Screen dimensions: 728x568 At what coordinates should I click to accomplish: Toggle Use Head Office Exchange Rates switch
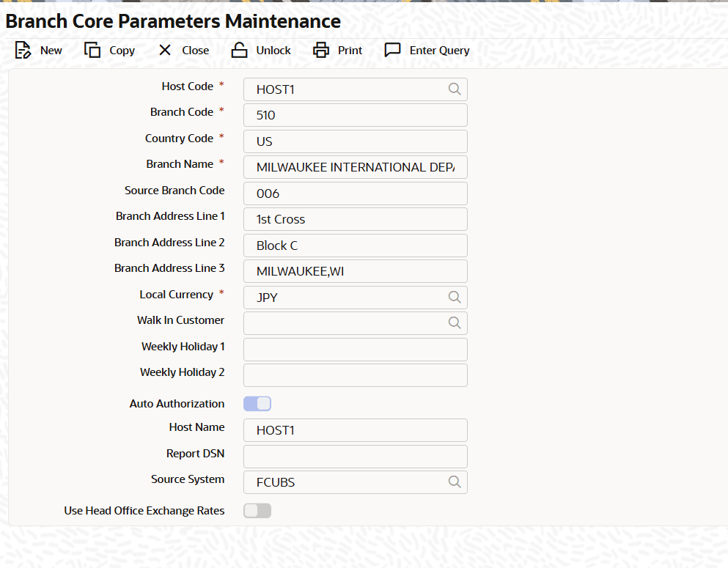(257, 510)
